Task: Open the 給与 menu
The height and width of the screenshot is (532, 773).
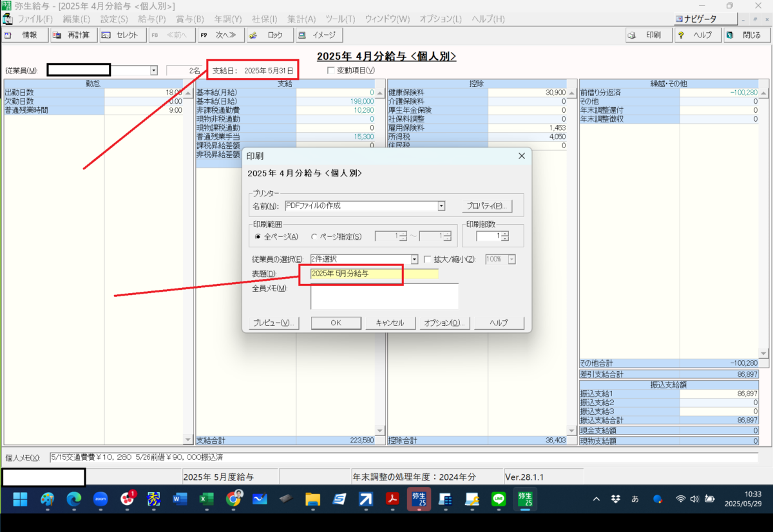Action: (152, 19)
